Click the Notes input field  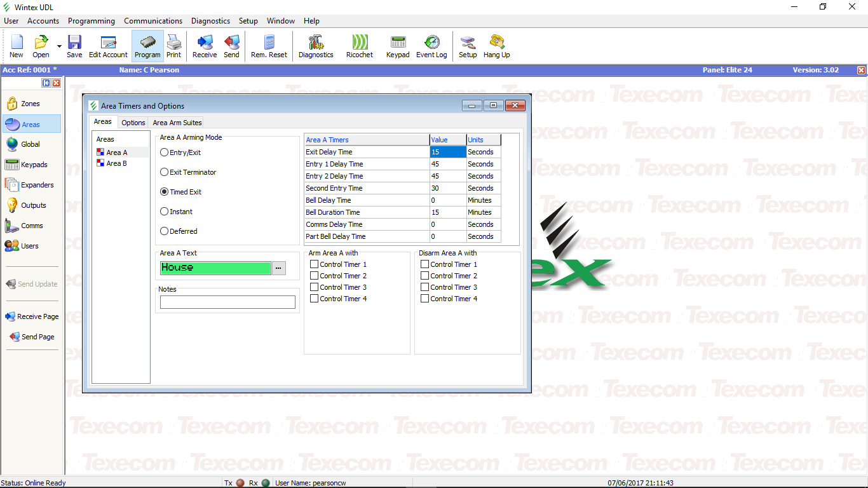(227, 302)
